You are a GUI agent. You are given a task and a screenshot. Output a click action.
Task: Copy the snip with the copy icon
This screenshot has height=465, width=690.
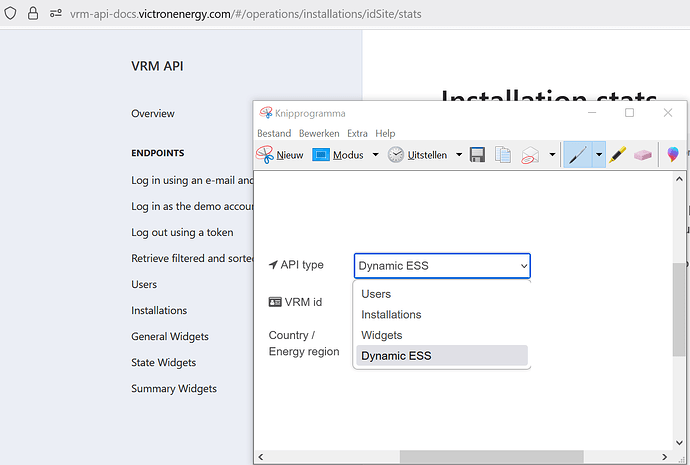[503, 155]
